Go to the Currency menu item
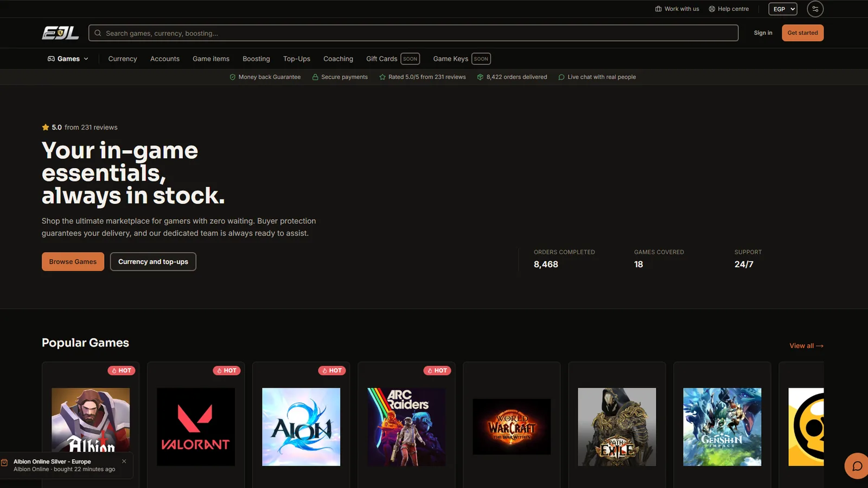868x488 pixels. click(123, 59)
